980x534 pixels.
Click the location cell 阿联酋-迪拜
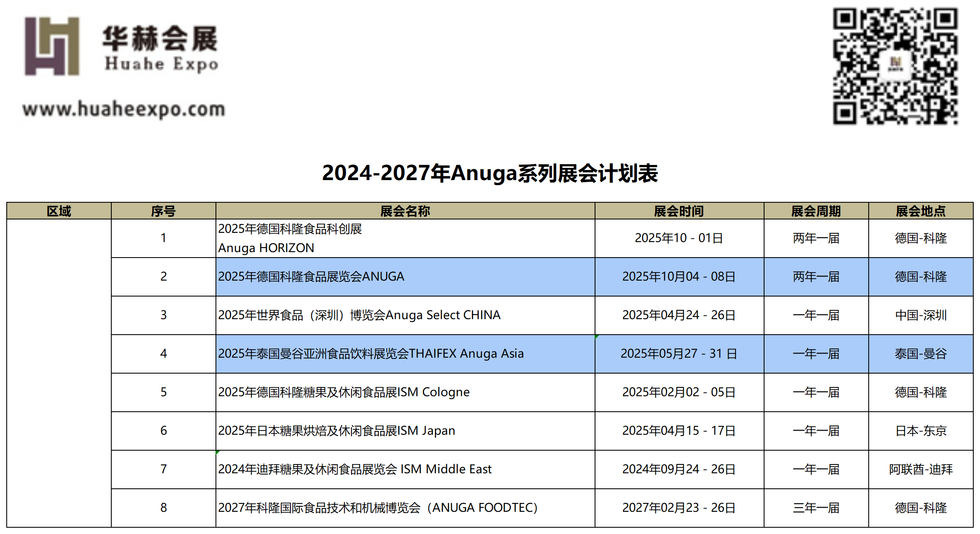(921, 470)
